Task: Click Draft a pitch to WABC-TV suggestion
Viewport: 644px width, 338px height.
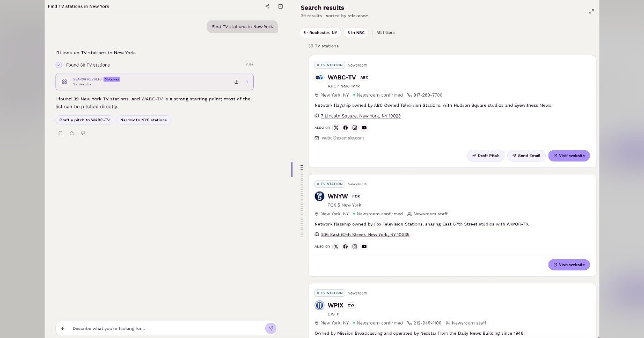Action: tap(85, 120)
